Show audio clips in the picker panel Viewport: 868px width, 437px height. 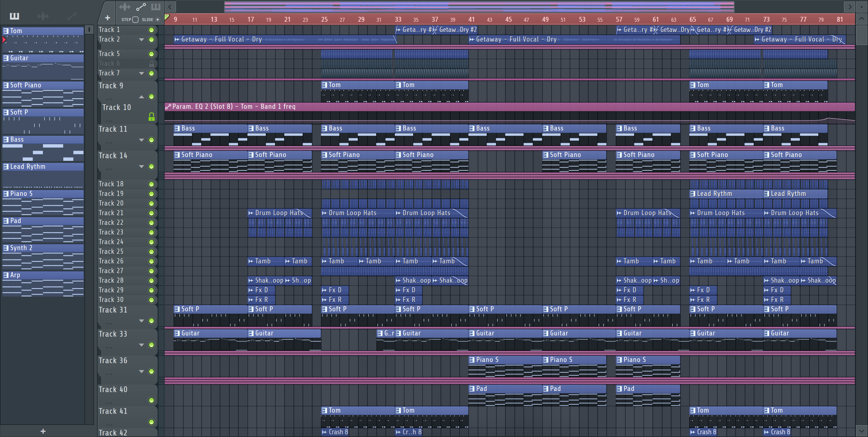click(43, 16)
